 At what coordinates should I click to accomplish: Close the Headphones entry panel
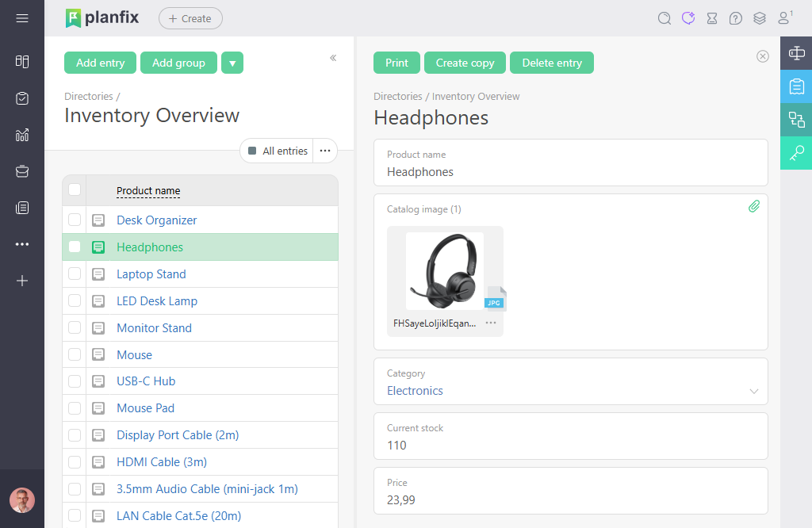[762, 56]
